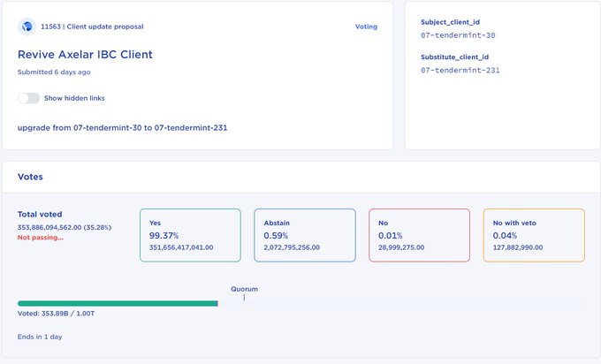Click the 'Ends in 1 day' text
This screenshot has width=601, height=364.
tap(40, 337)
